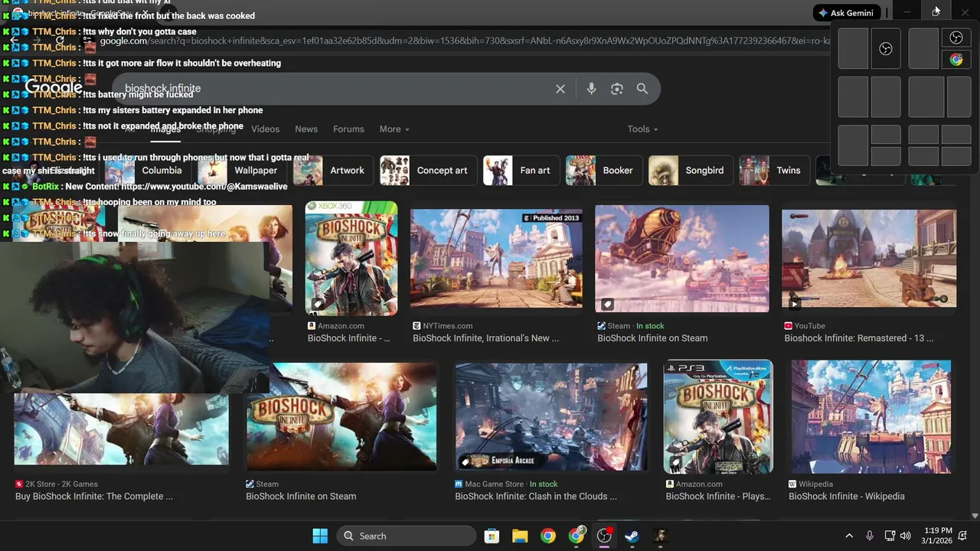
Task: Open the YouTube Remastered video thumbnail
Action: [869, 259]
